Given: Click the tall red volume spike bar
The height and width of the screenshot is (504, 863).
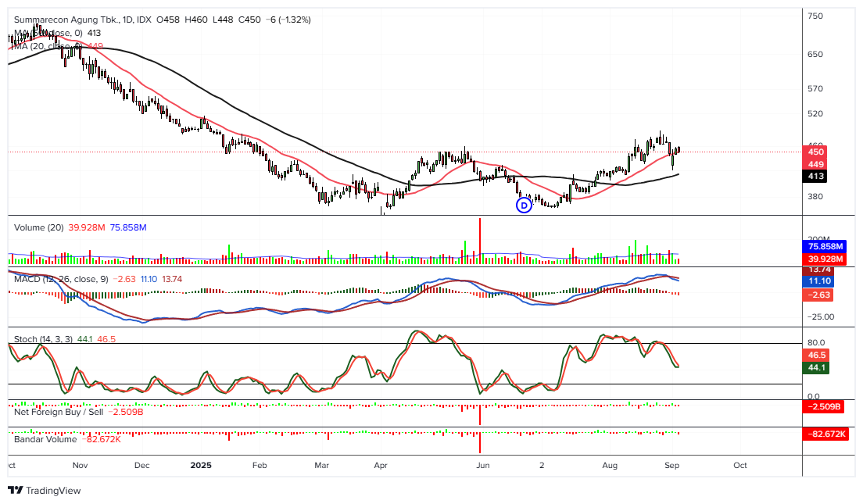Looking at the screenshot, I should point(480,241).
